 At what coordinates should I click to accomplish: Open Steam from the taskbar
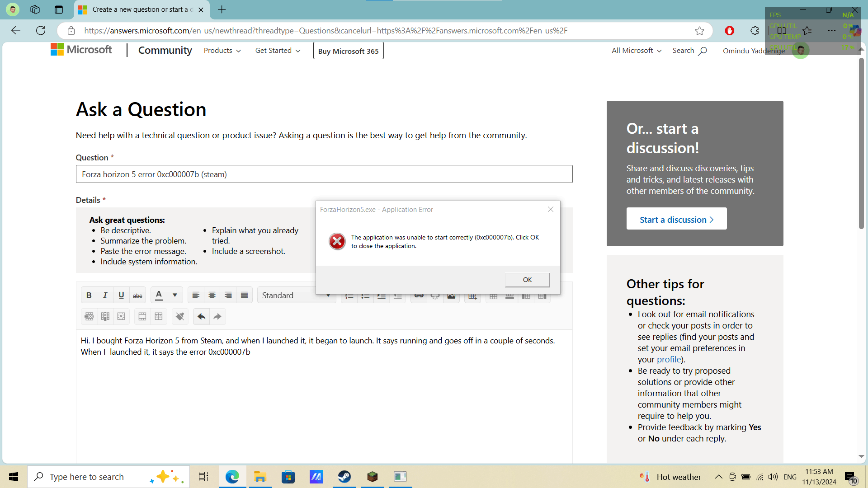[344, 477]
